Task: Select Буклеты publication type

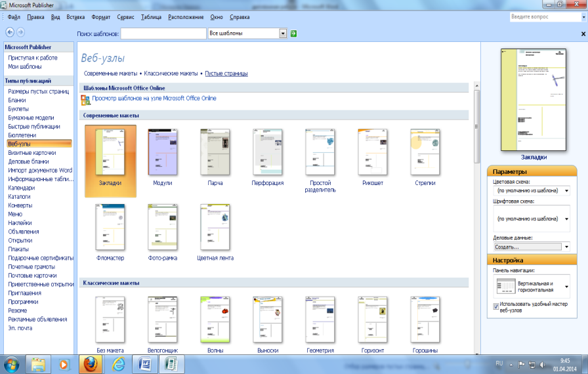Action: tap(18, 109)
